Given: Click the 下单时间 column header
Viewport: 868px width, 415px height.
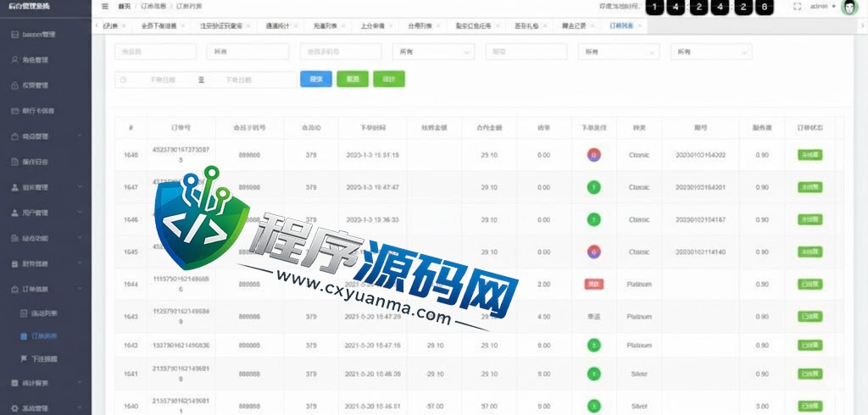Looking at the screenshot, I should 373,128.
